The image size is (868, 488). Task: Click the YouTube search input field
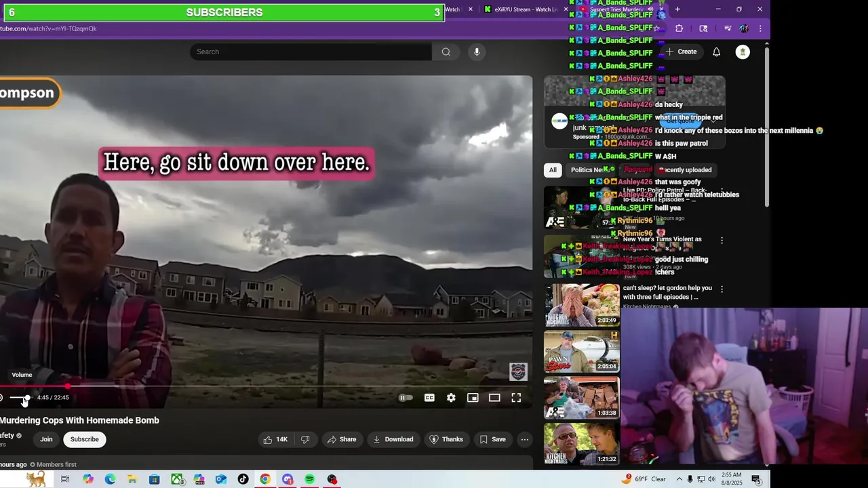point(311,52)
